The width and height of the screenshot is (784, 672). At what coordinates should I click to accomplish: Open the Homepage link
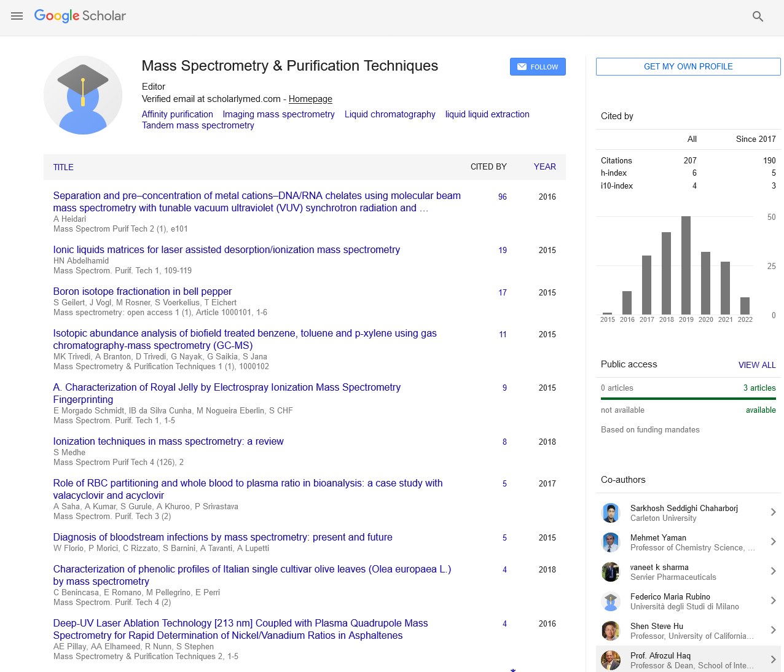(x=310, y=99)
